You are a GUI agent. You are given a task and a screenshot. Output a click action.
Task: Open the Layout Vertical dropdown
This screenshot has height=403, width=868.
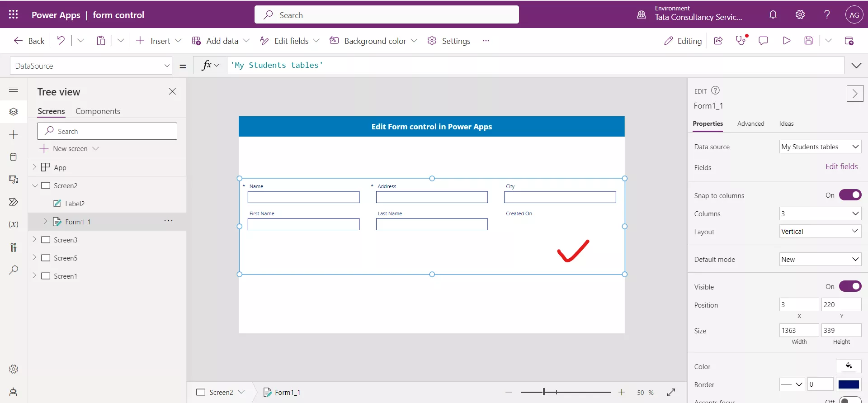[820, 231]
